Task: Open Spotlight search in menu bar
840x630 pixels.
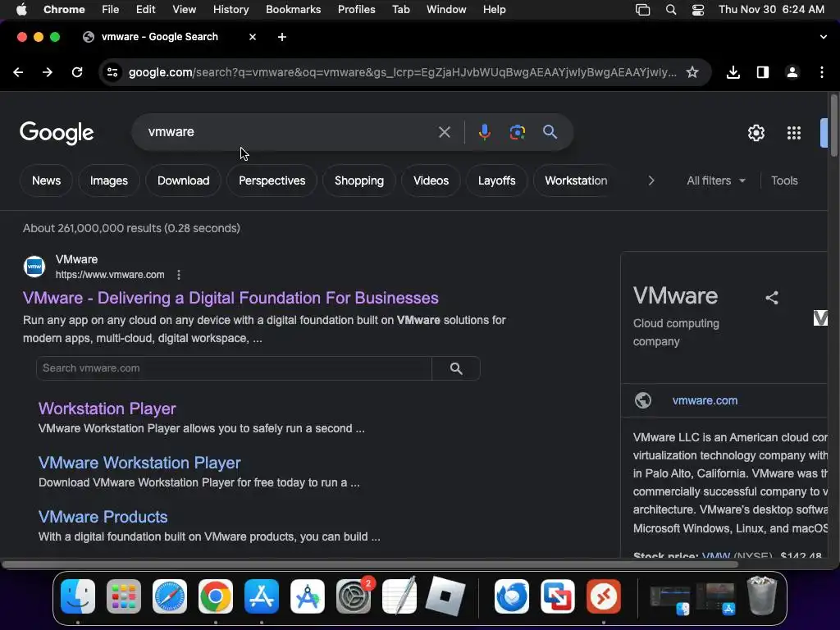Action: tap(671, 10)
